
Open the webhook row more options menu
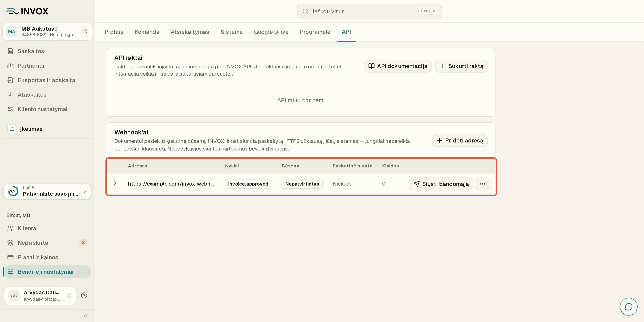[x=483, y=184]
